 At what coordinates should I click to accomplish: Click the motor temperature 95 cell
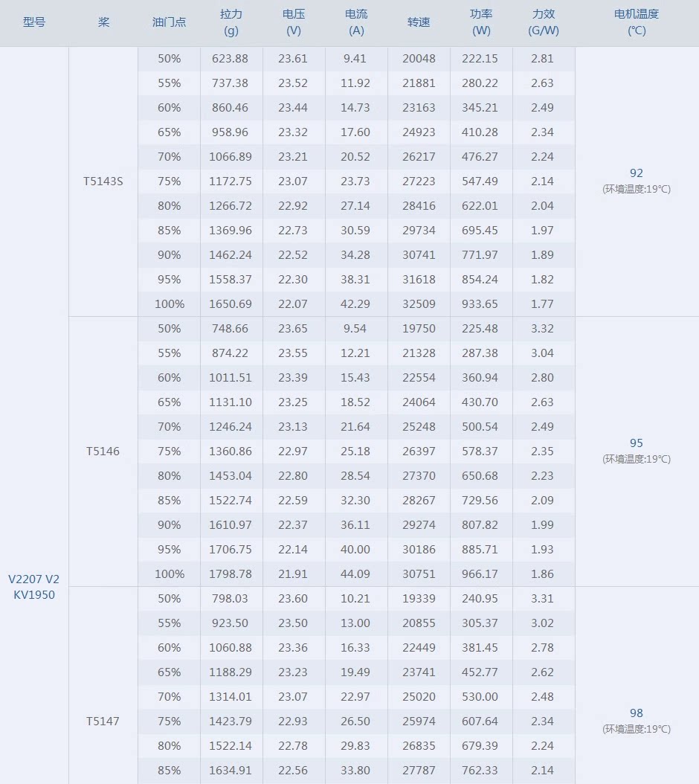[637, 443]
